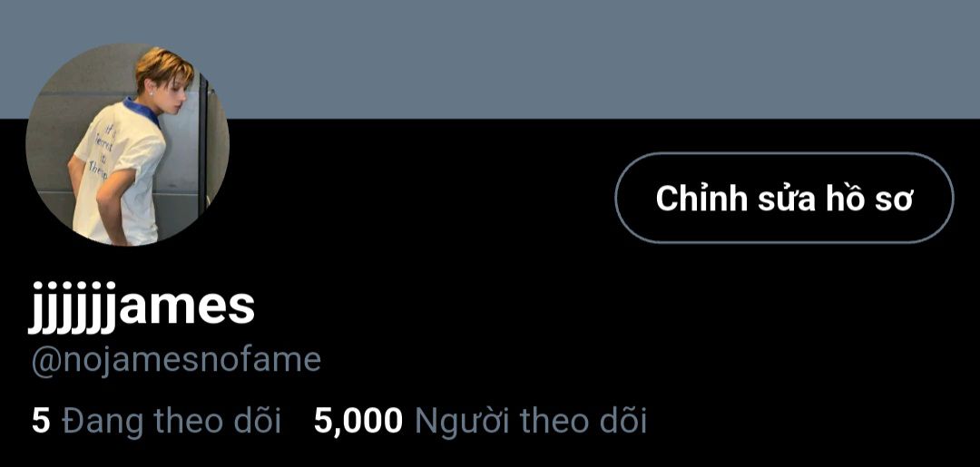Click the 5,000 followers count
The width and height of the screenshot is (980, 467).
point(358,421)
